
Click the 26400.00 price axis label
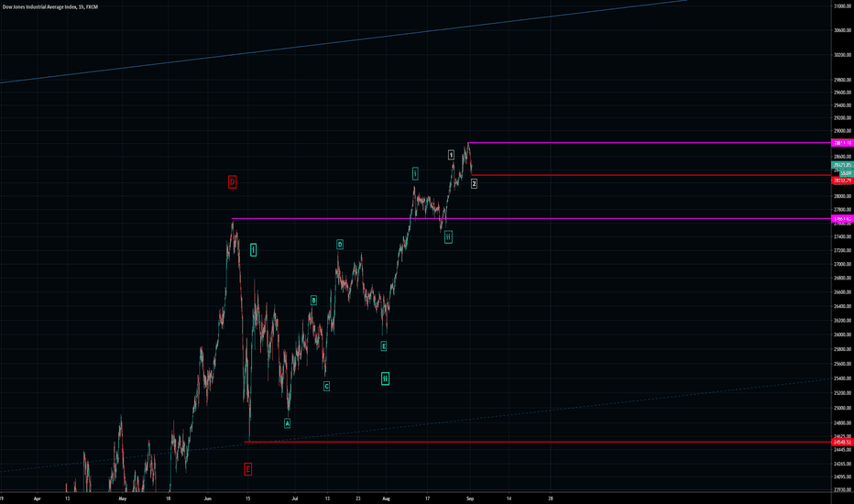[x=843, y=306]
